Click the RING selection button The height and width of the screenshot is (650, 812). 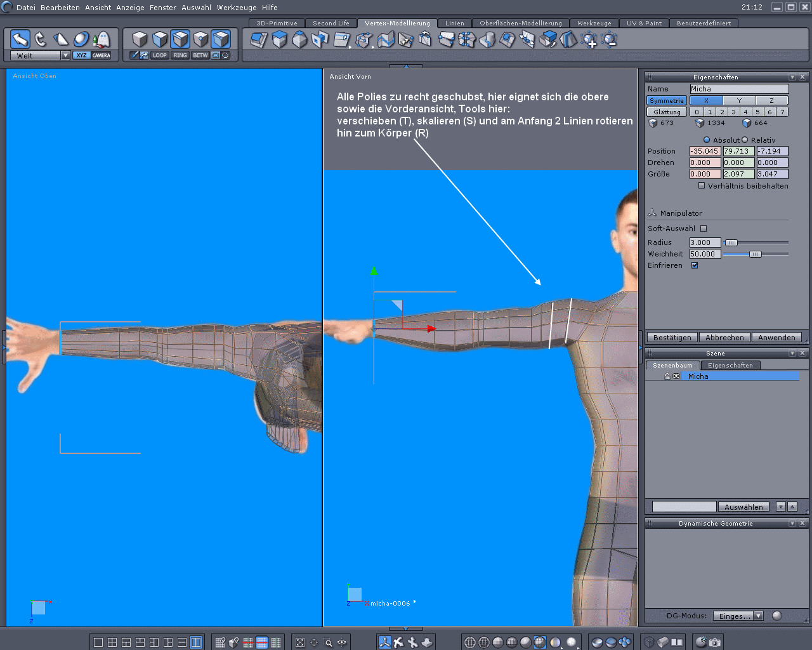pos(180,55)
